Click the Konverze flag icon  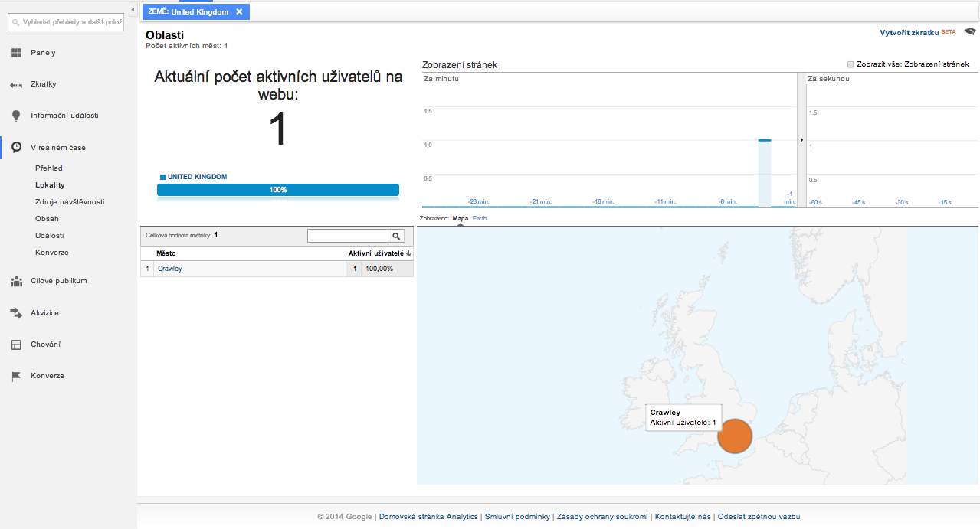pyautogui.click(x=16, y=376)
